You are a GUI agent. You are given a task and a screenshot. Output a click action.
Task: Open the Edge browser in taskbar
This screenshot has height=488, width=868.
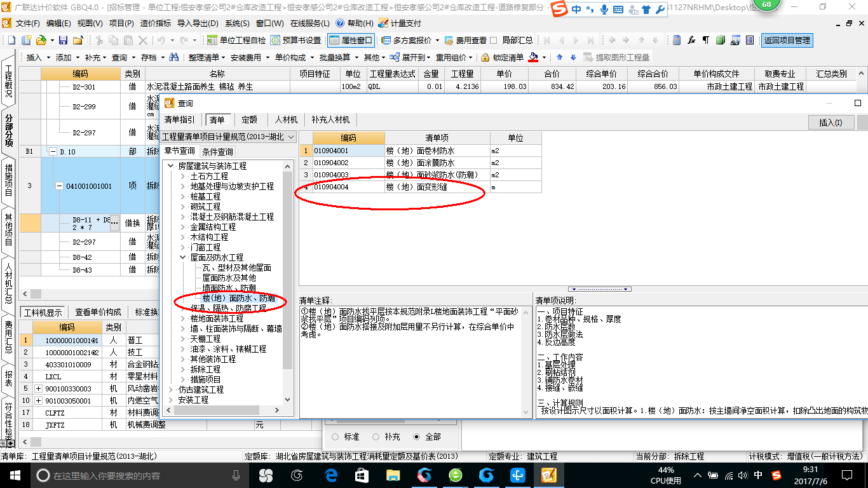[330, 475]
